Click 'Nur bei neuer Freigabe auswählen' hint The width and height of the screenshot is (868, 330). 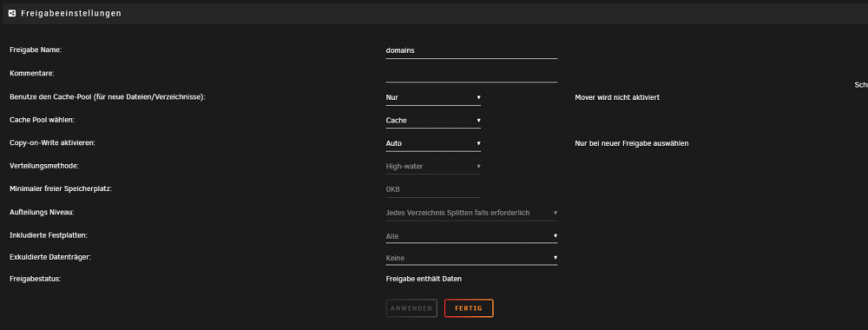[632, 143]
